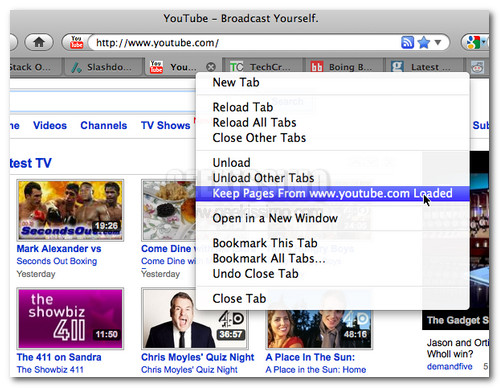
Task: Choose Open in a New Window
Action: click(332, 218)
